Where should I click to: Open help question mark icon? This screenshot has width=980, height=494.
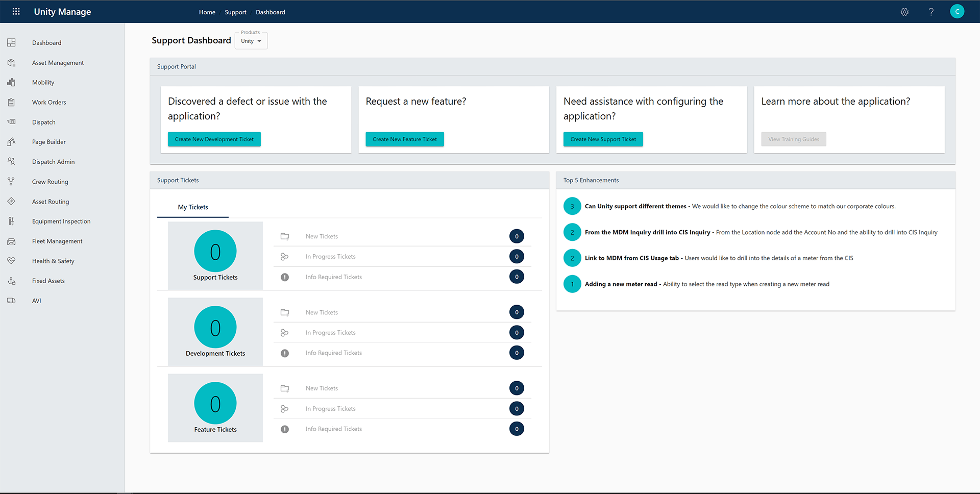(x=931, y=12)
